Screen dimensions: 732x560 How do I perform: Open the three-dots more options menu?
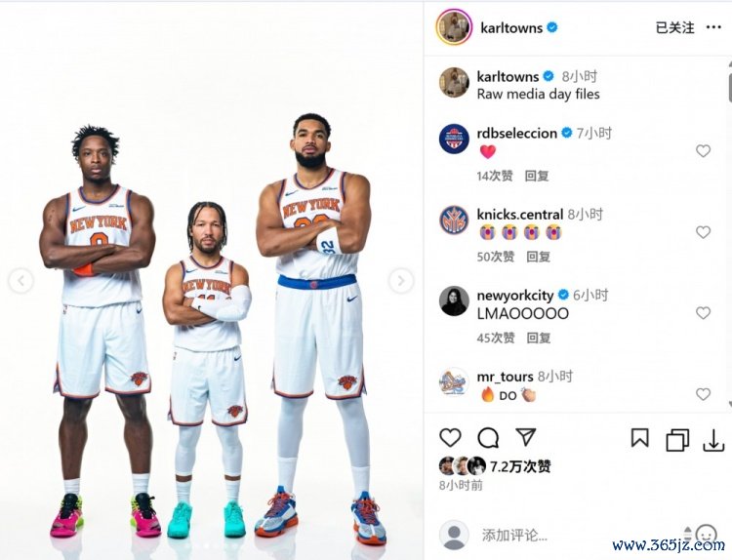(713, 27)
